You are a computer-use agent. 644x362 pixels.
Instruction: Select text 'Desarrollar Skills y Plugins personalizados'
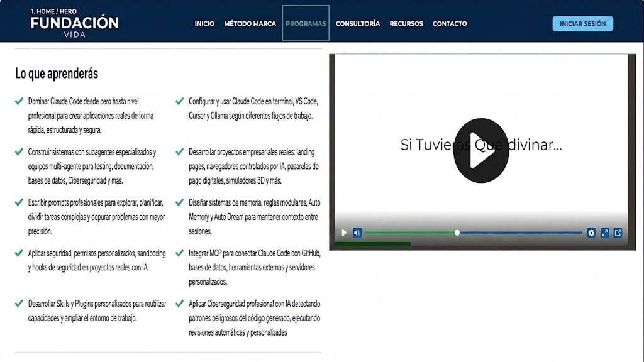tap(80, 304)
